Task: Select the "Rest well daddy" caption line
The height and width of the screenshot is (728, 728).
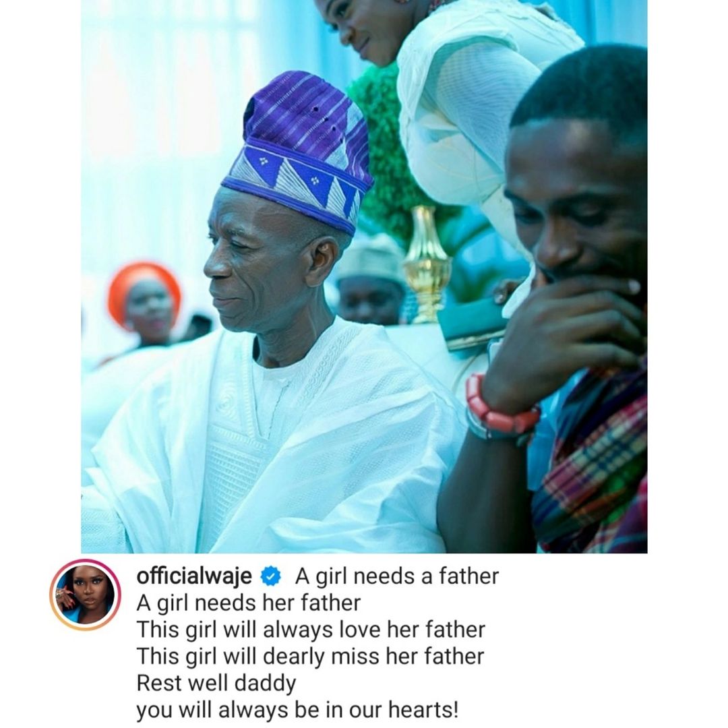Action: pyautogui.click(x=216, y=684)
